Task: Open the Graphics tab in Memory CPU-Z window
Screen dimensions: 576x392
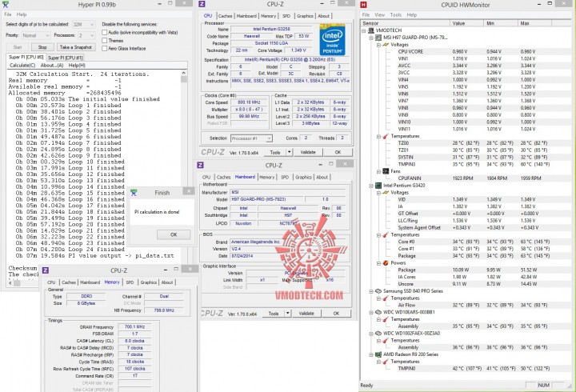Action: pyautogui.click(x=149, y=282)
